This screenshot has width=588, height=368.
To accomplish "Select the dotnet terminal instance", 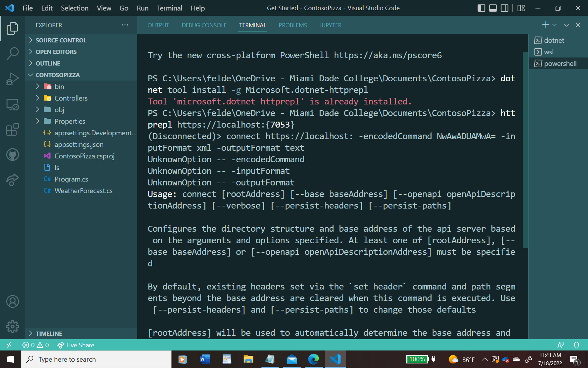I will (x=559, y=40).
